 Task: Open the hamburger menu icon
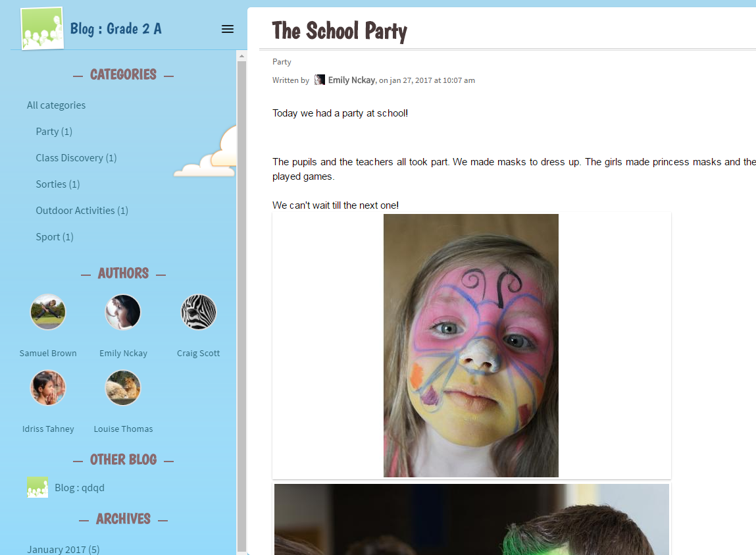click(228, 29)
